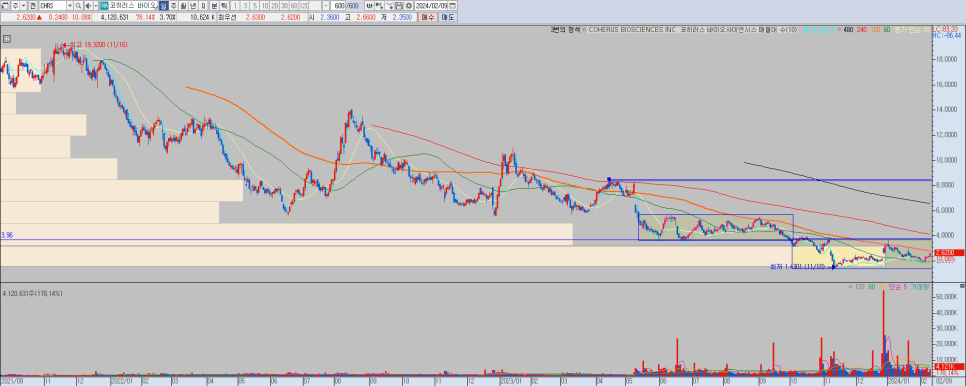Click the speaker sound icon in toolbar
This screenshot has height=386, width=966.
pos(88,6)
